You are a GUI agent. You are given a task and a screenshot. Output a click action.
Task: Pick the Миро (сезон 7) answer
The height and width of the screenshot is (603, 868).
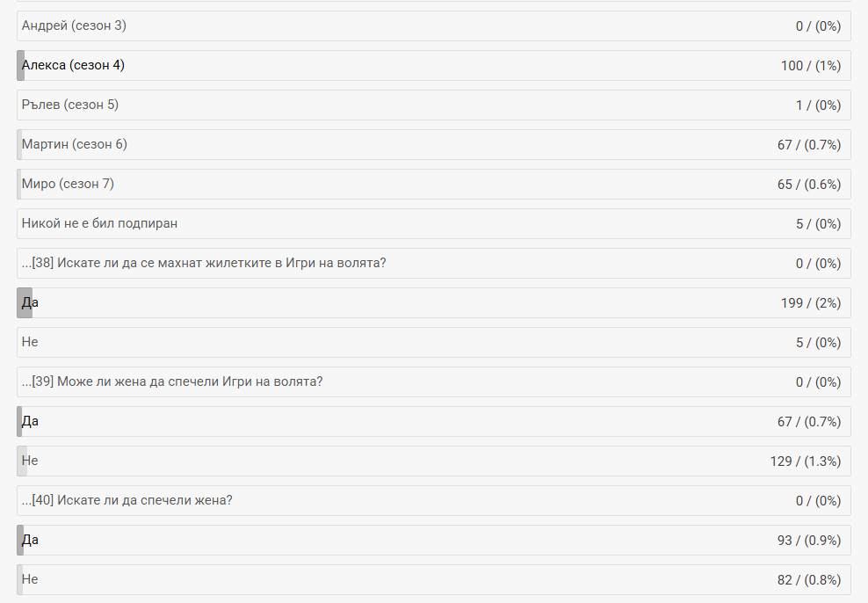click(68, 184)
